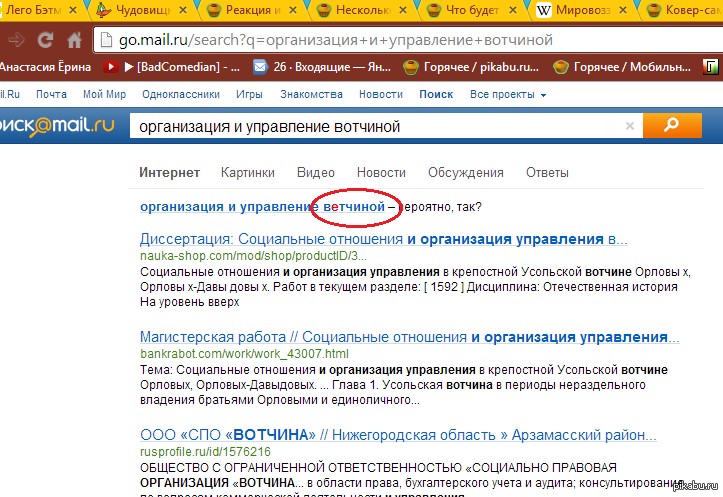Select the Картинки search tab
The height and width of the screenshot is (497, 723).
248,173
